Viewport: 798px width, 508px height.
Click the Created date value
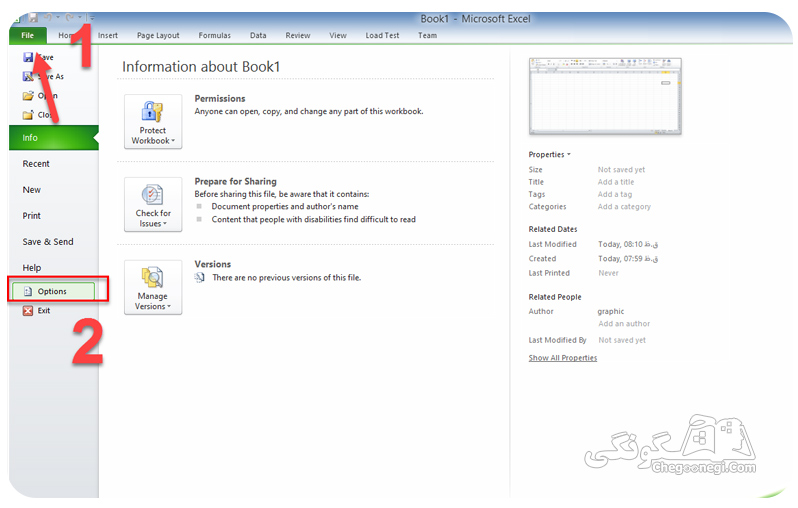pos(628,259)
